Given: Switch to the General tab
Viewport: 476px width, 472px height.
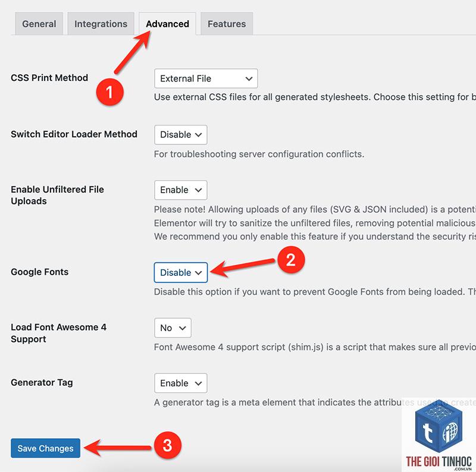Looking at the screenshot, I should 39,24.
